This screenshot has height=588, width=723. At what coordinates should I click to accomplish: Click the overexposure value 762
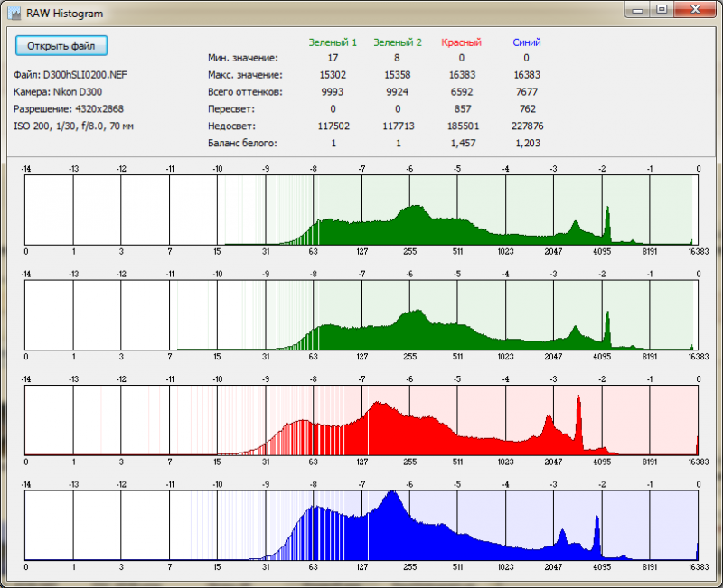(528, 108)
